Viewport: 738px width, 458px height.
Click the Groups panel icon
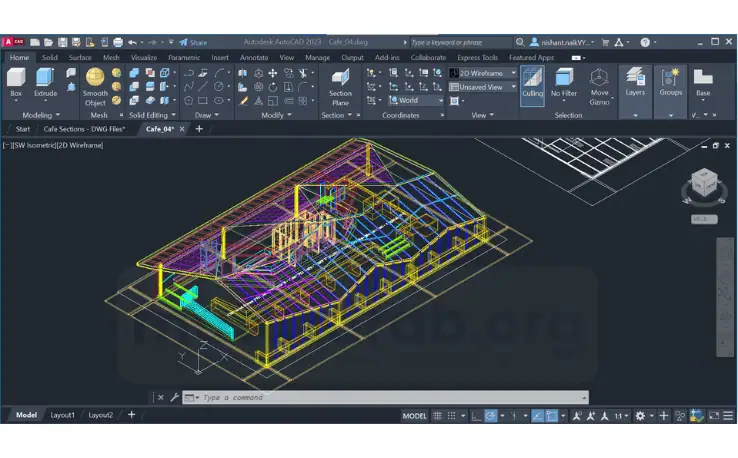point(670,80)
